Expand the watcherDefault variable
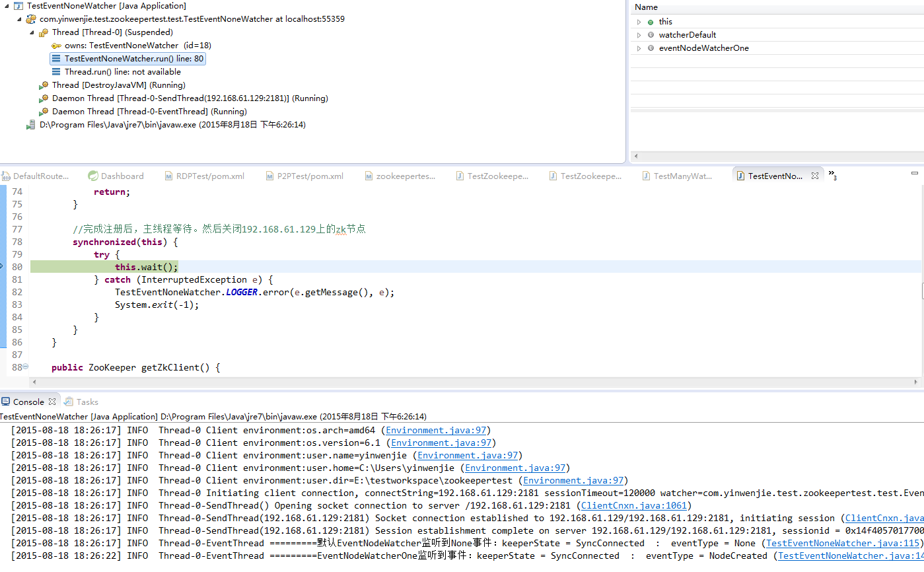Image resolution: width=924 pixels, height=572 pixels. (x=639, y=35)
